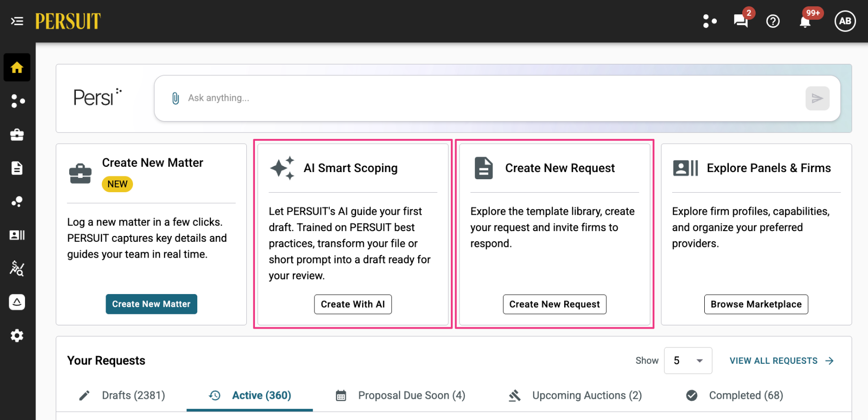Open the three-circles cluster icon in sidebar
Image resolution: width=868 pixels, height=420 pixels.
[x=17, y=201]
